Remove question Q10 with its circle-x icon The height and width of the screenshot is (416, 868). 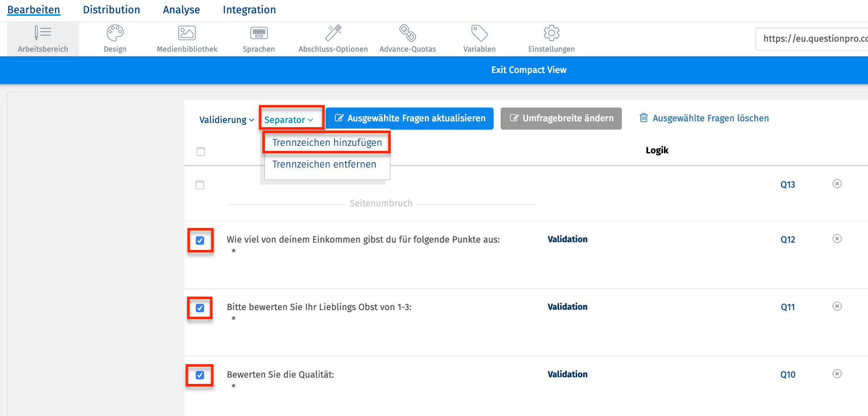(x=837, y=374)
